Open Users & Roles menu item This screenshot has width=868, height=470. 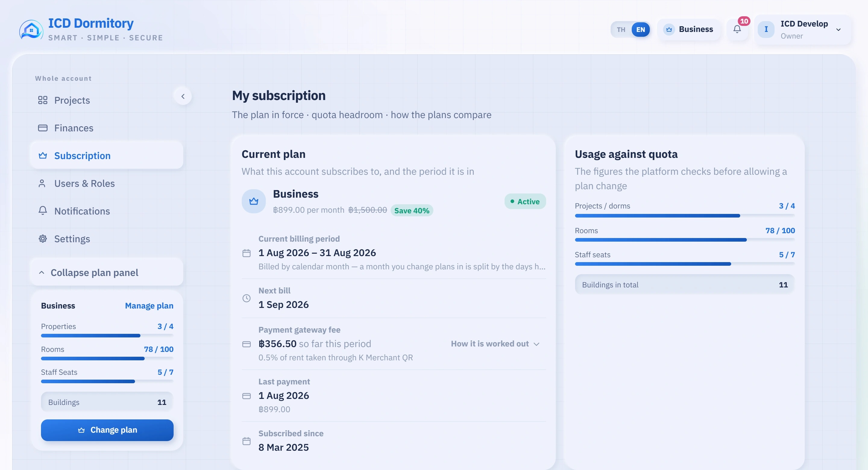pos(107,183)
